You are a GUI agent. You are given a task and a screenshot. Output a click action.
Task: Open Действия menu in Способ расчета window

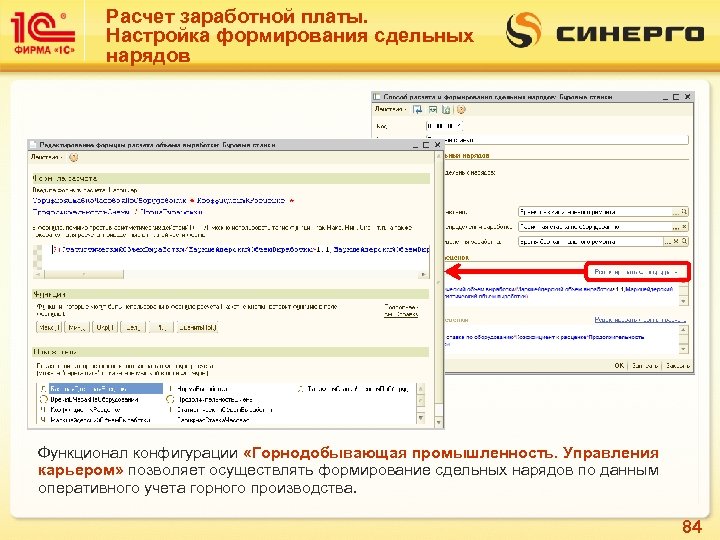point(390,109)
